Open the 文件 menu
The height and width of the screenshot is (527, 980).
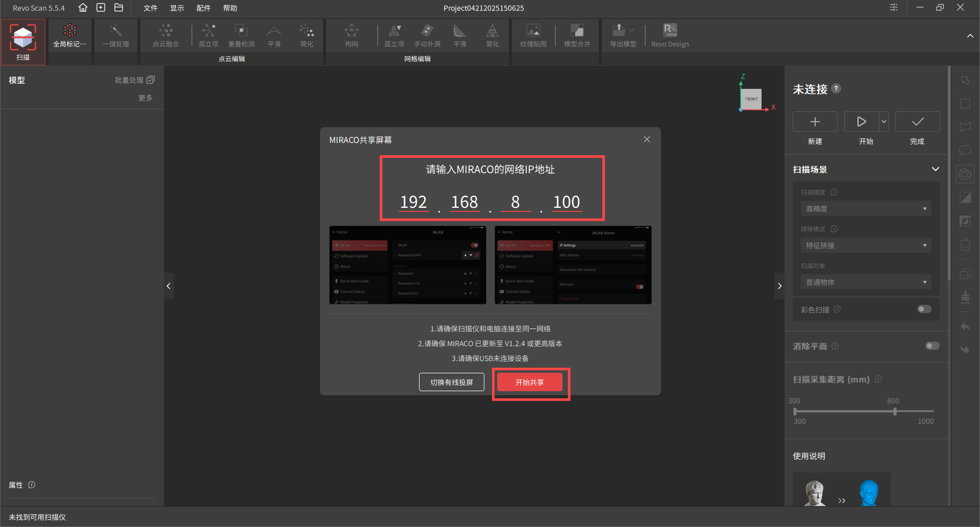(151, 8)
